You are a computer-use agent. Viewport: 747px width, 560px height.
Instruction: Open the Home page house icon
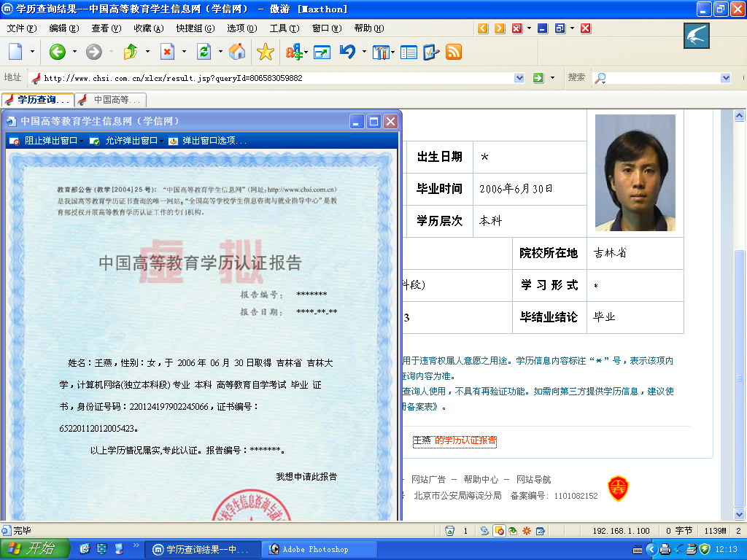pos(237,52)
